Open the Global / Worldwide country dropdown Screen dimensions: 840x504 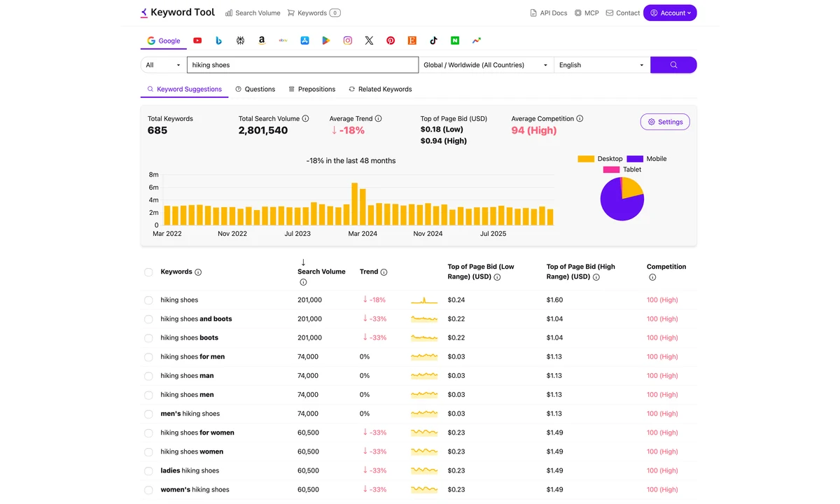pyautogui.click(x=486, y=64)
